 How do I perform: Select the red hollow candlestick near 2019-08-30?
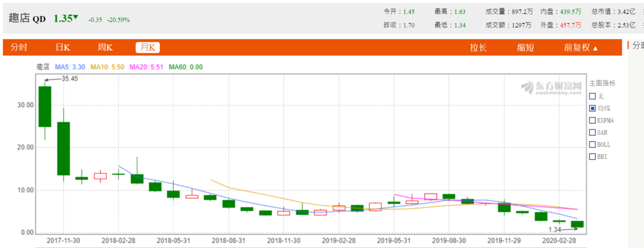pos(430,196)
